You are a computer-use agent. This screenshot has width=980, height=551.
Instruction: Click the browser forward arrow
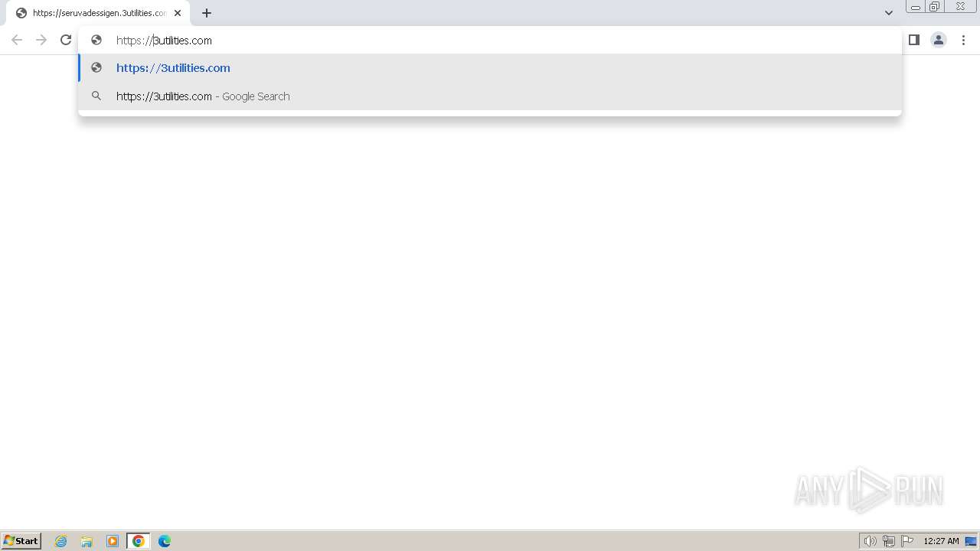click(41, 40)
